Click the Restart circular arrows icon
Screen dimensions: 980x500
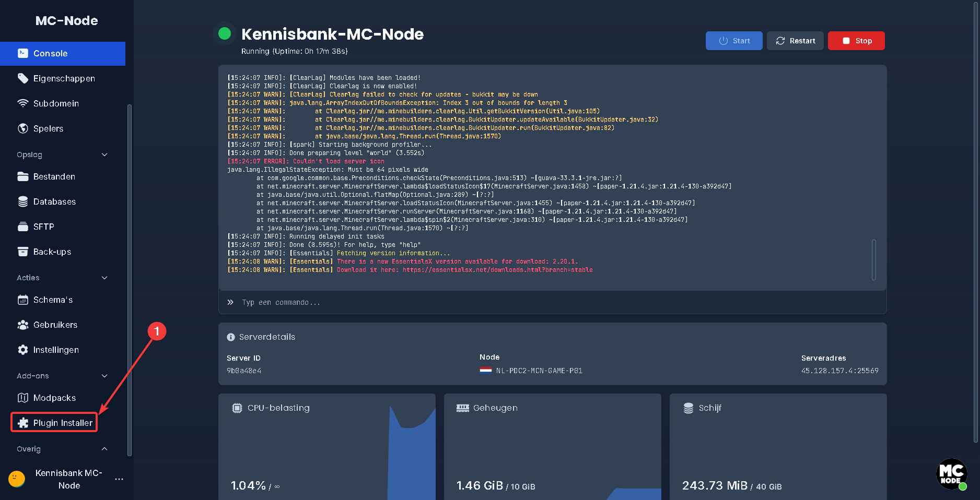click(x=780, y=41)
